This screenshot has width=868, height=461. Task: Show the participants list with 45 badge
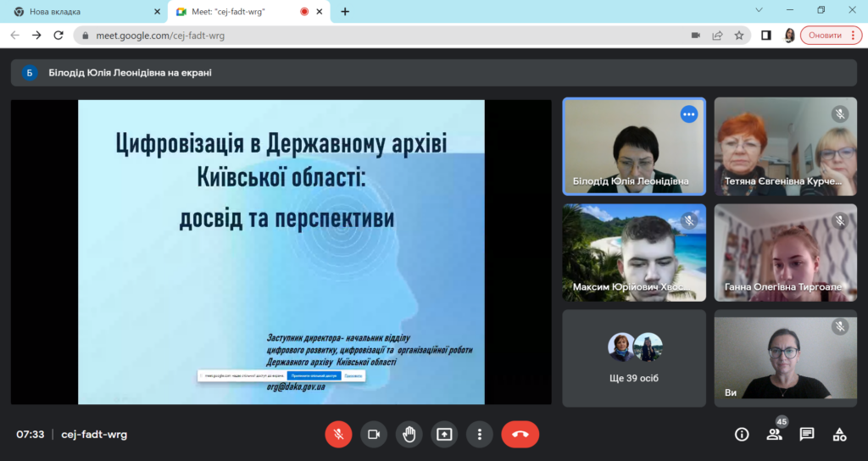(774, 434)
